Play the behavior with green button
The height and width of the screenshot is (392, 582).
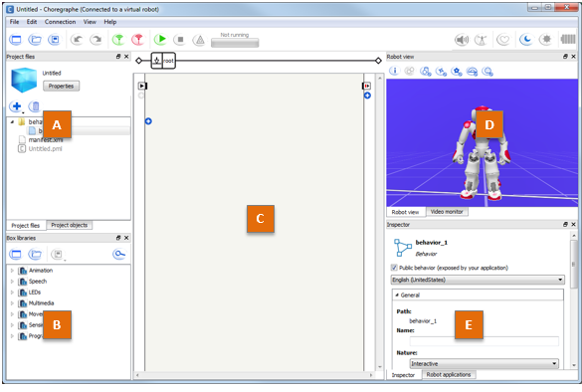coord(160,39)
